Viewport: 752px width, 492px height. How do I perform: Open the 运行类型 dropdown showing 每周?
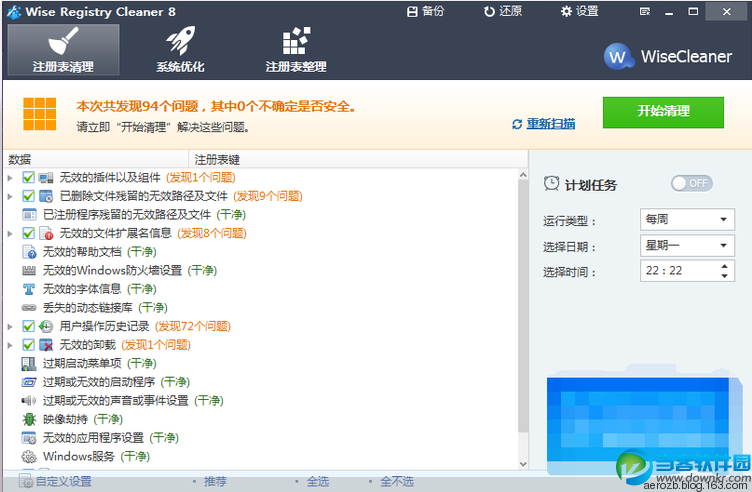coord(687,220)
